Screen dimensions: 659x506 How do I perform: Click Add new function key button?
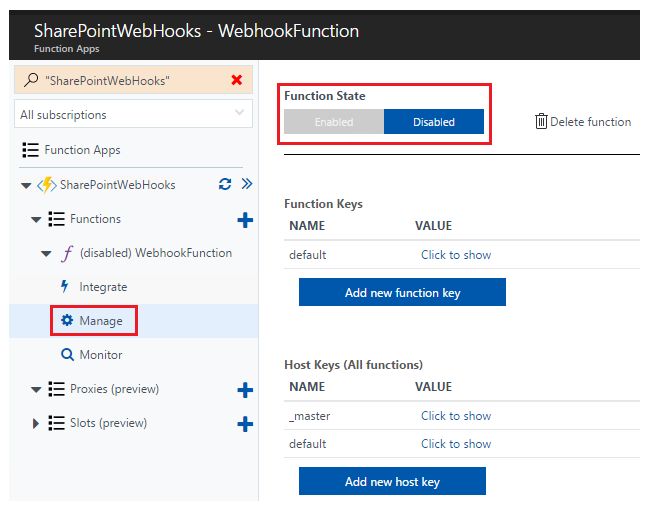(402, 292)
